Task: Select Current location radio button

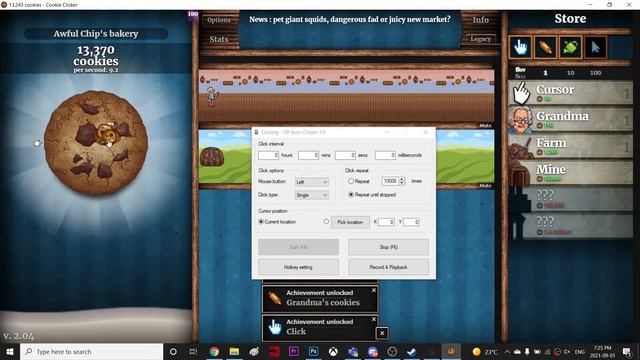Action: point(261,222)
